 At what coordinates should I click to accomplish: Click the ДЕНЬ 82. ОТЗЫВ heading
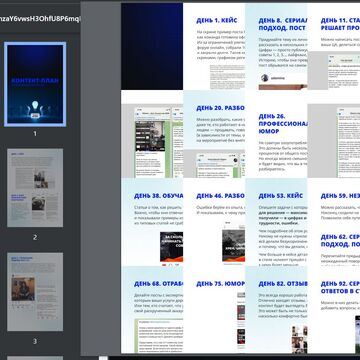283,284
